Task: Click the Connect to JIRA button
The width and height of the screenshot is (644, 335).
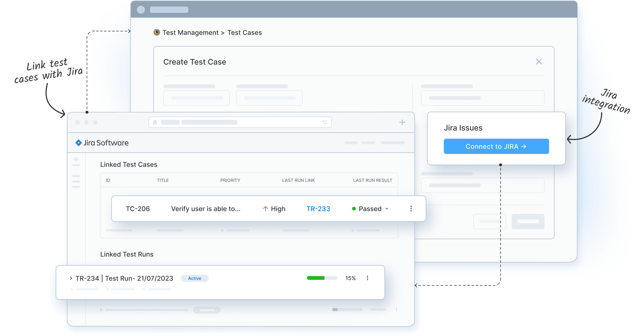Action: [496, 146]
